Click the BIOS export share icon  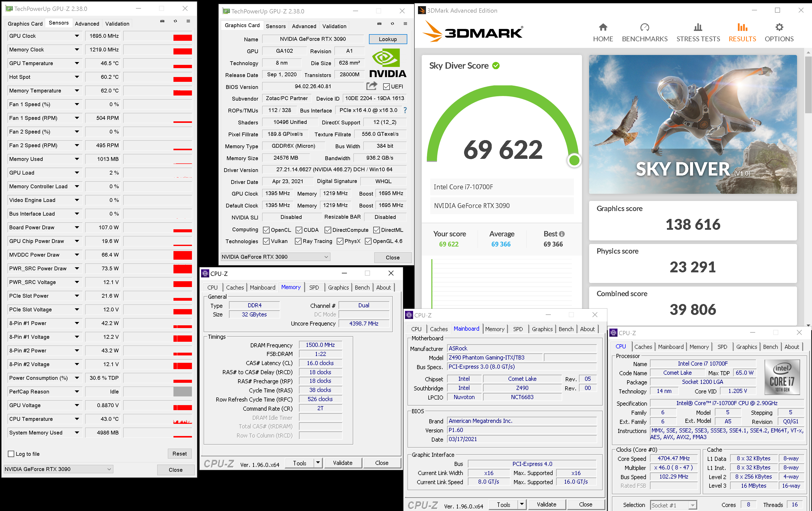[372, 86]
